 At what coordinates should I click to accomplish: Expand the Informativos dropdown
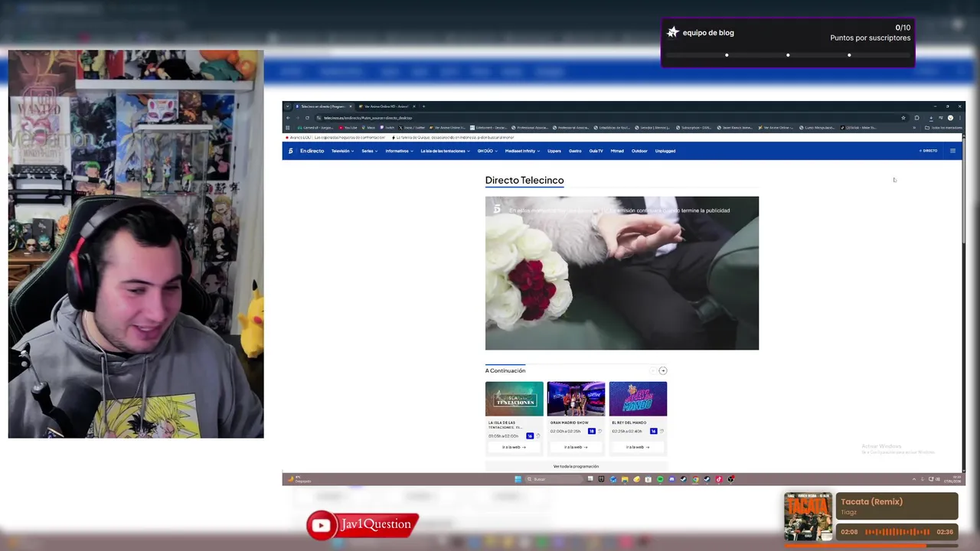[x=399, y=151]
